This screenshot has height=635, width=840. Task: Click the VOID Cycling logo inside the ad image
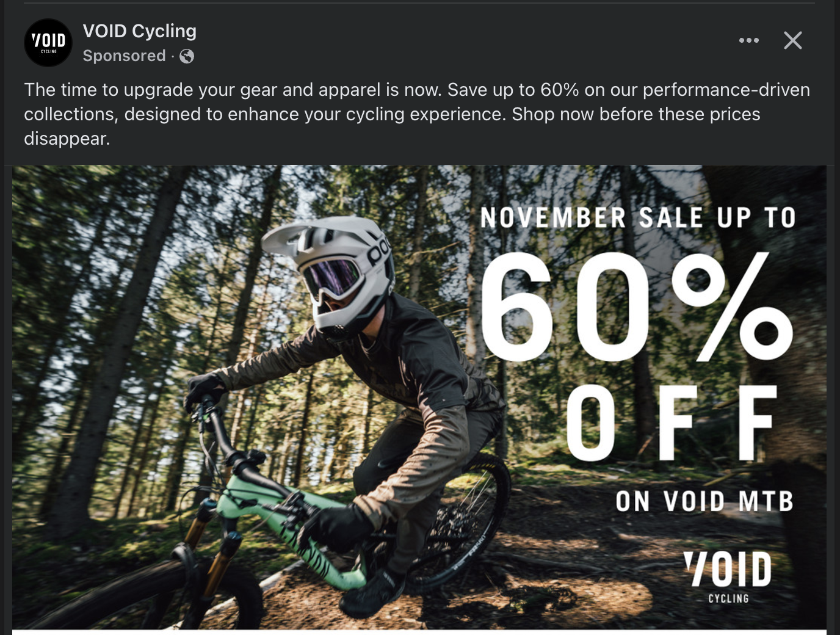[728, 576]
